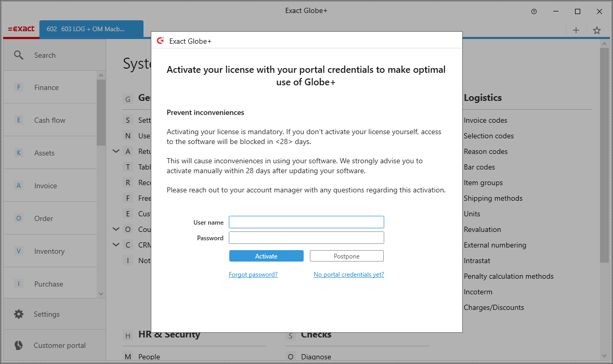Click the main page vertical scrollbar thumb
Viewport: 613px width, 364px height.
[x=604, y=155]
